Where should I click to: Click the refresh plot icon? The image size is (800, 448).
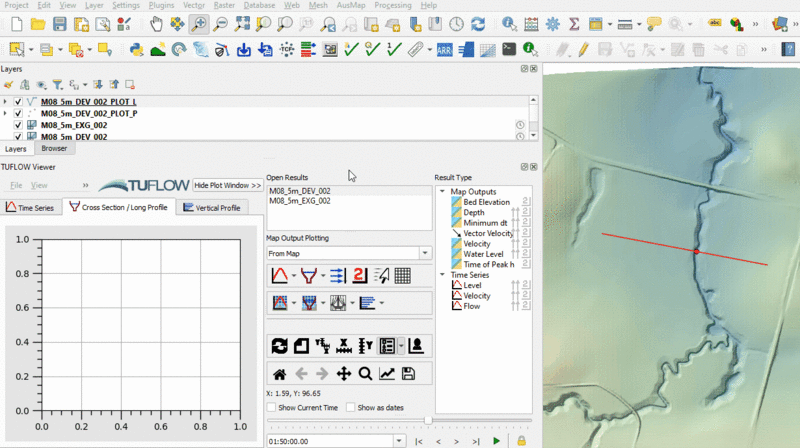[x=280, y=346]
